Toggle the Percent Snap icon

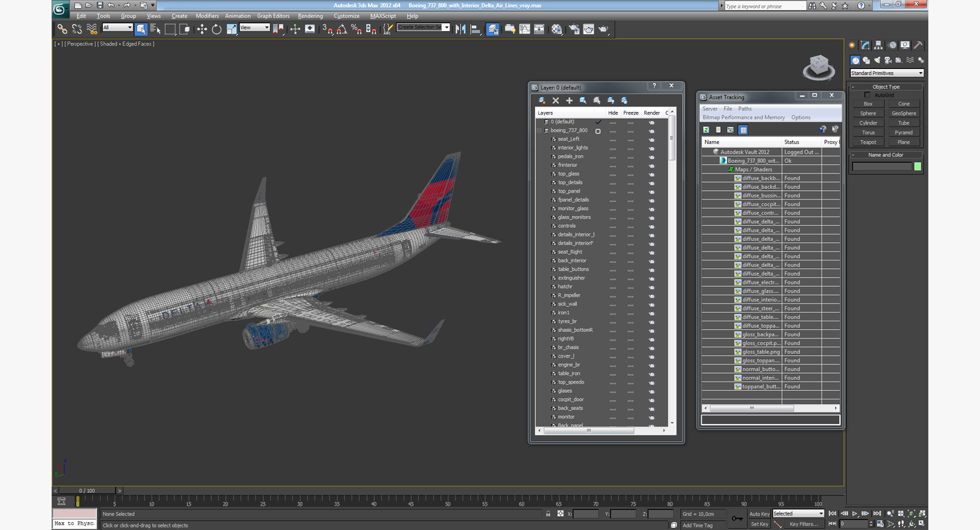(x=356, y=28)
